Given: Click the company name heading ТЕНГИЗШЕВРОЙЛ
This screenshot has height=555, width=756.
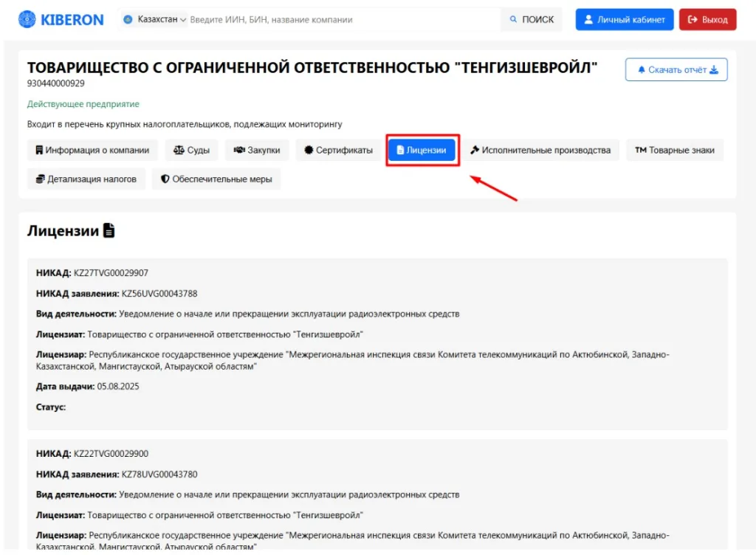Looking at the screenshot, I should tap(312, 67).
